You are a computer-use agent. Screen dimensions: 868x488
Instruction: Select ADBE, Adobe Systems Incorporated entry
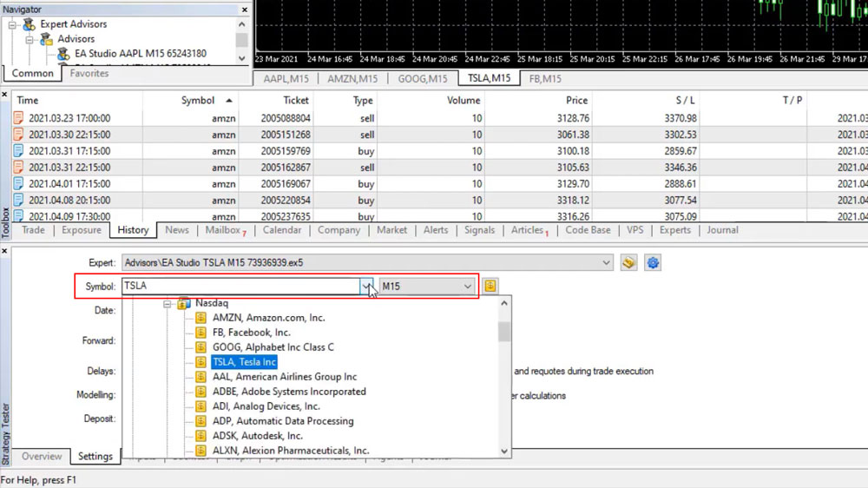(x=290, y=392)
